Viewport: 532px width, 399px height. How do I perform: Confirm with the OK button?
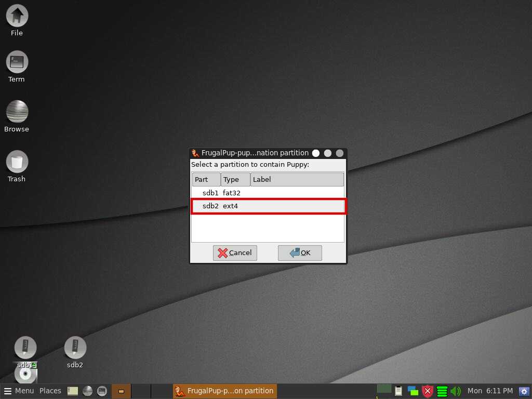300,253
